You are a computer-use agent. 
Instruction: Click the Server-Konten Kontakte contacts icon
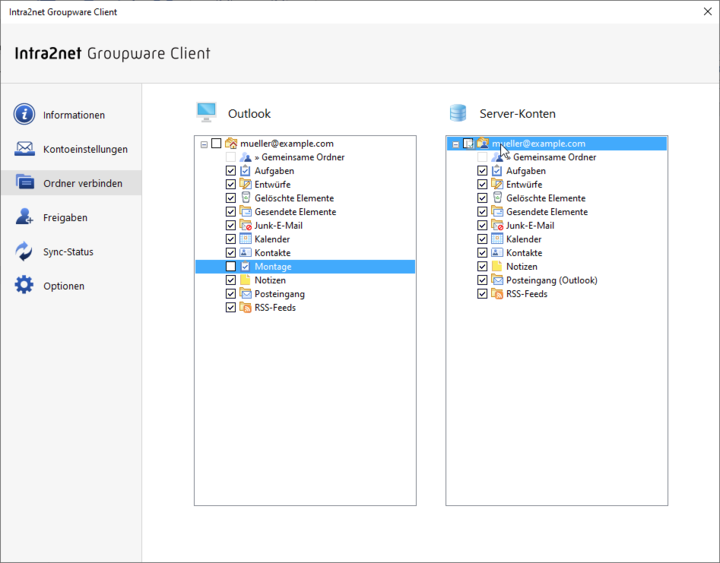[497, 253]
